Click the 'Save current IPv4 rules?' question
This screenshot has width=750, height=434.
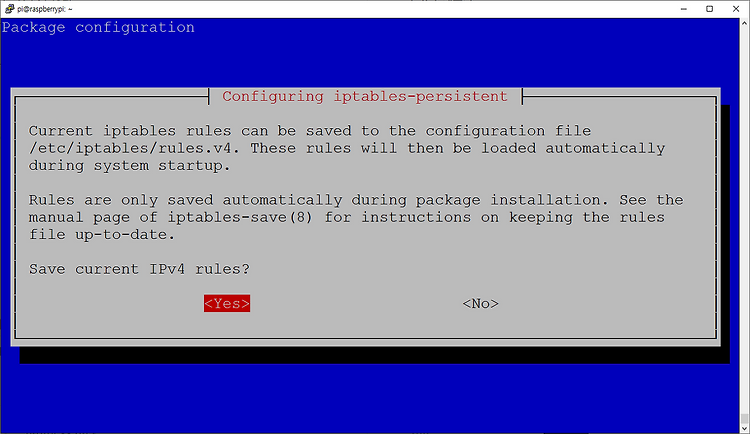(139, 269)
